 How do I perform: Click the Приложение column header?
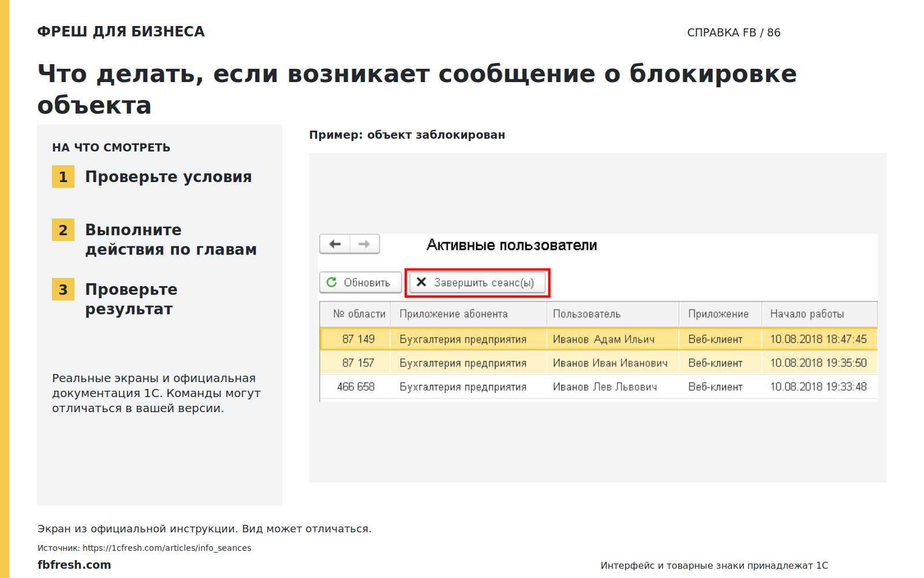(720, 314)
